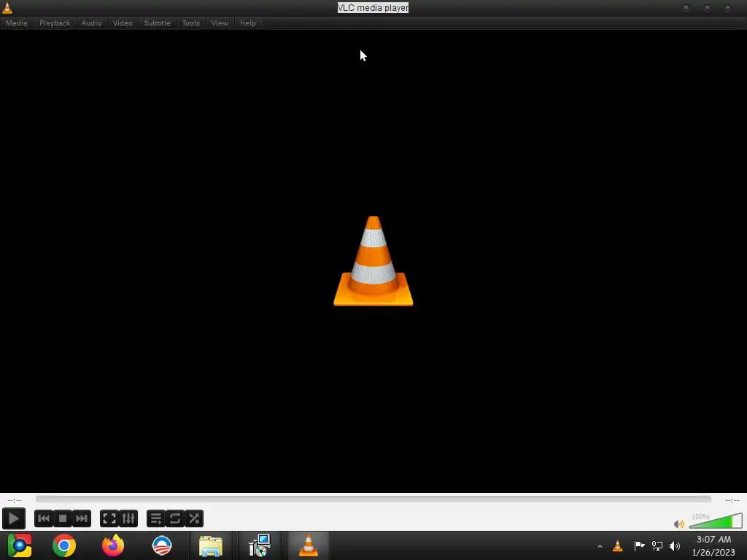Open the Subtitle menu

pos(158,23)
